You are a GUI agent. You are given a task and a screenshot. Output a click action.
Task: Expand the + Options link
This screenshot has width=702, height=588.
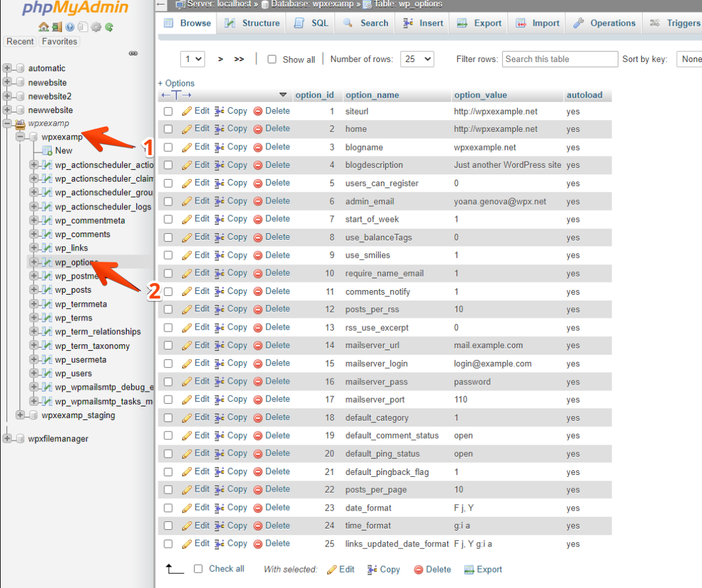(176, 83)
